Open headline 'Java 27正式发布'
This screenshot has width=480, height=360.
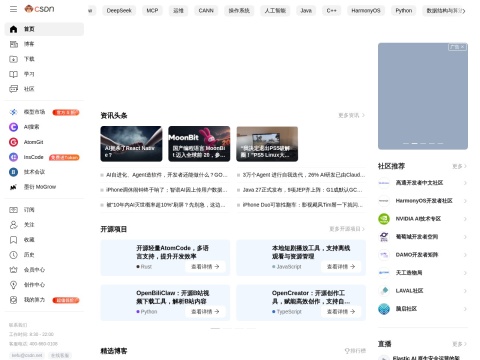pos(302,190)
